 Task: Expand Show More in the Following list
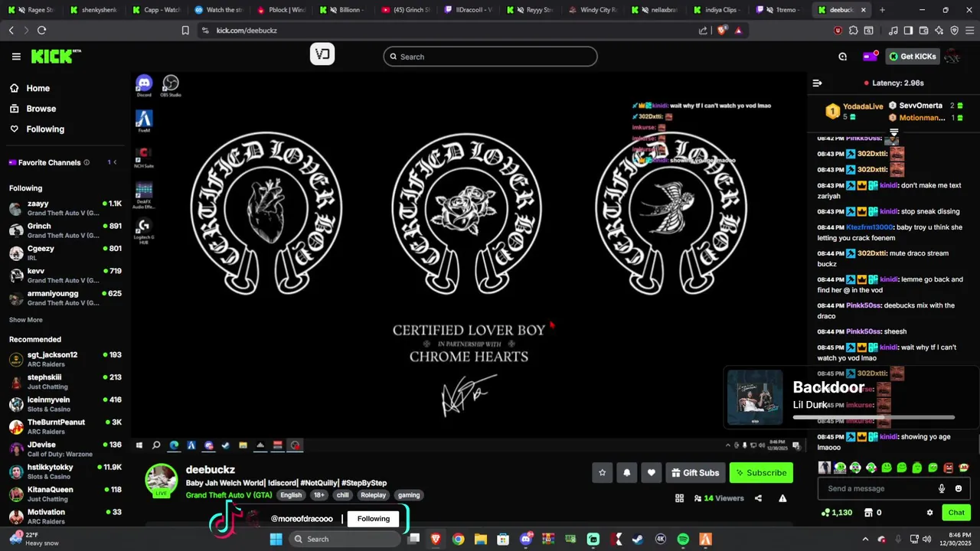(x=26, y=320)
